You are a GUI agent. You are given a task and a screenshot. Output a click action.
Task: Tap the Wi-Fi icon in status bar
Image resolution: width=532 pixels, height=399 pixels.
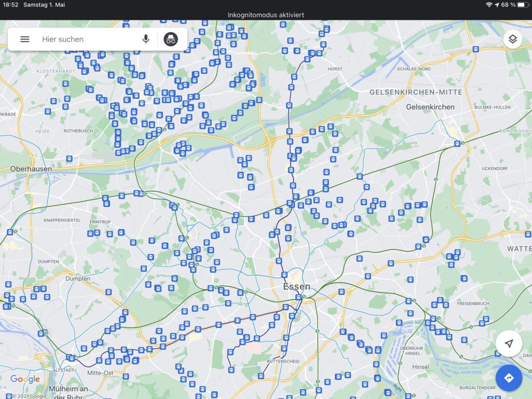[x=488, y=5]
